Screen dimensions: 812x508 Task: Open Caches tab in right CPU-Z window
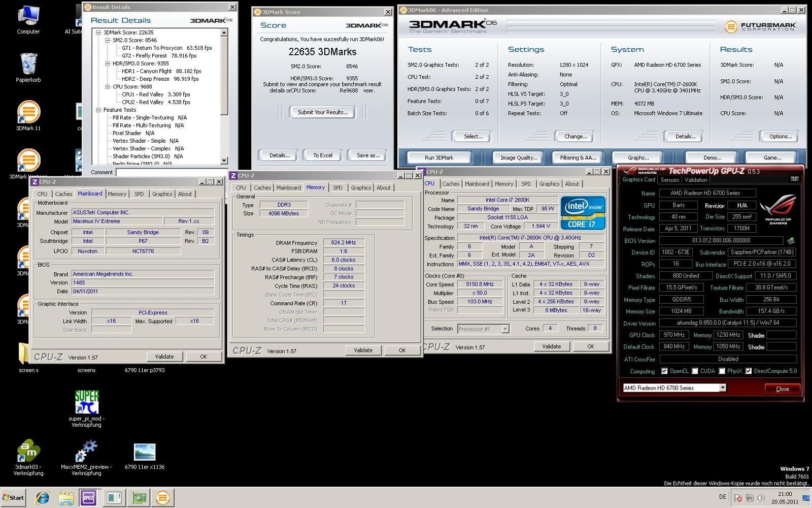coord(451,184)
